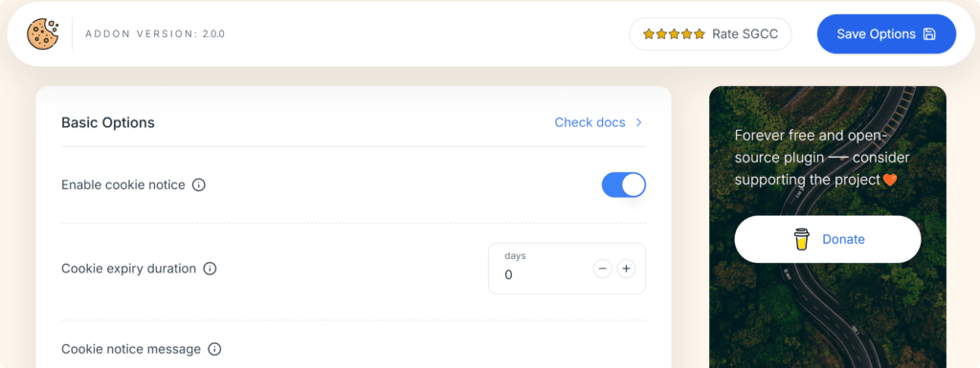980x368 pixels.
Task: Open the Cookie expiry duration info tooltip
Action: [210, 269]
